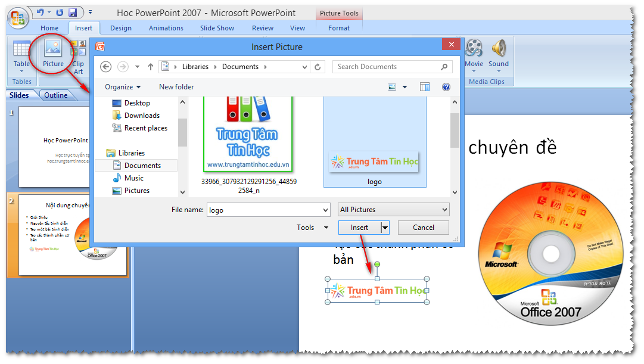This screenshot has height=364, width=644.
Task: Click the Picture icon in the ribbon
Action: tap(53, 54)
